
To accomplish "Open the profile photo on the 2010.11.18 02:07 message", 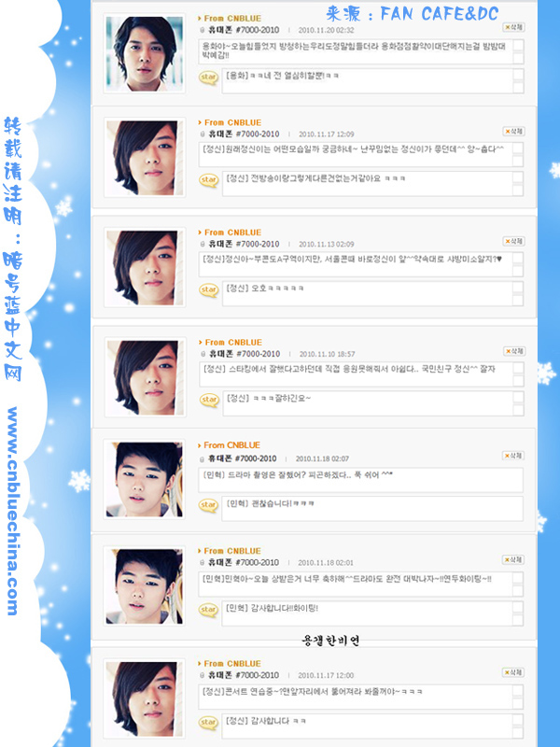I will (145, 479).
